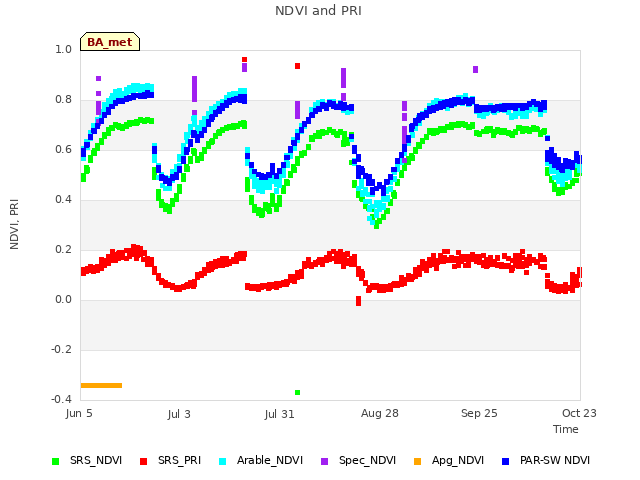Click the cyan Arable_NDVI legend swatch
Image resolution: width=640 pixels, height=480 pixels.
click(x=222, y=461)
